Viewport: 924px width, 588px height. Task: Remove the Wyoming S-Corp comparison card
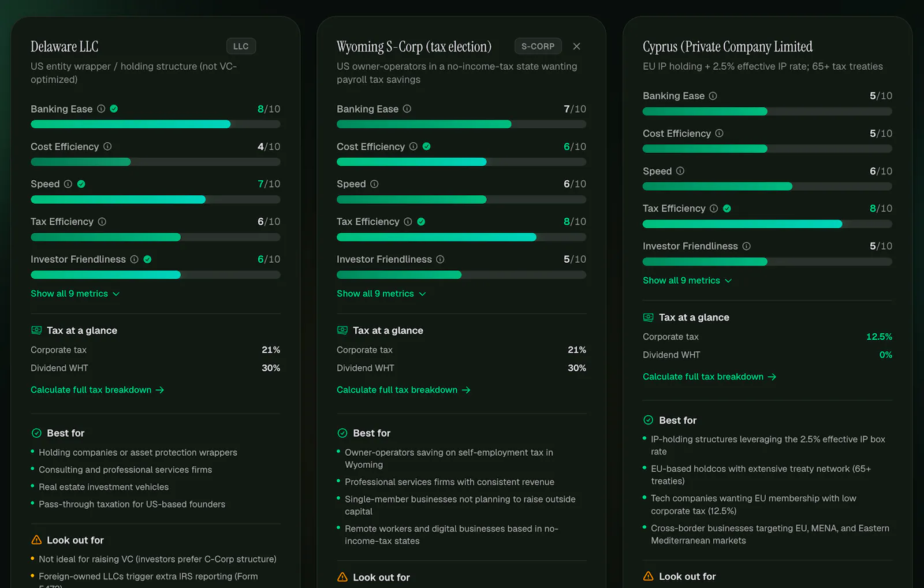(576, 46)
